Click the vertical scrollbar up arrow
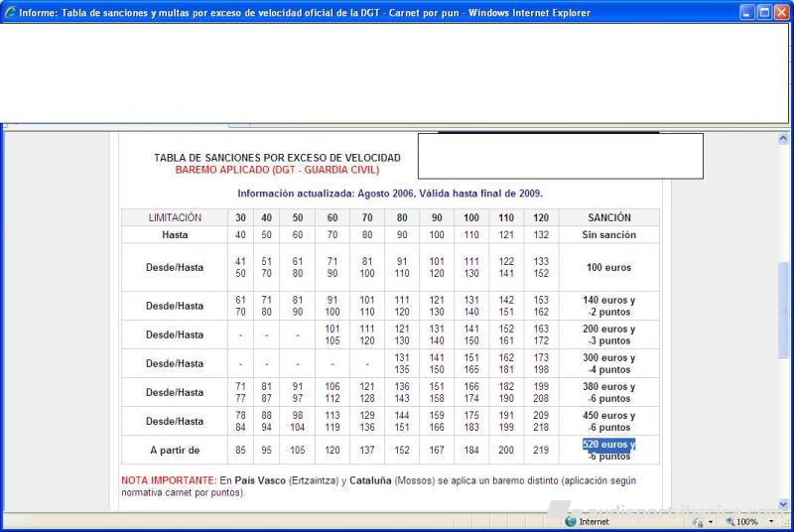Image resolution: width=794 pixels, height=532 pixels. tap(783, 138)
